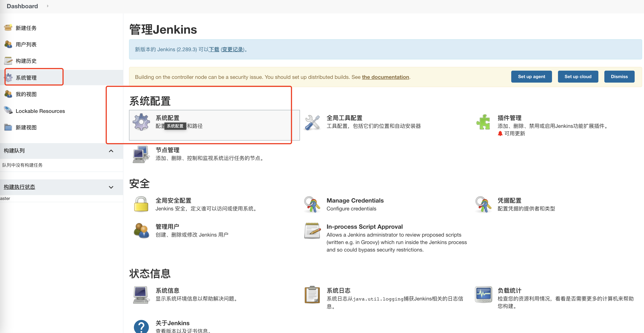The height and width of the screenshot is (333, 644).
Task: Click the 构建执行状态 heading link
Action: (x=19, y=187)
